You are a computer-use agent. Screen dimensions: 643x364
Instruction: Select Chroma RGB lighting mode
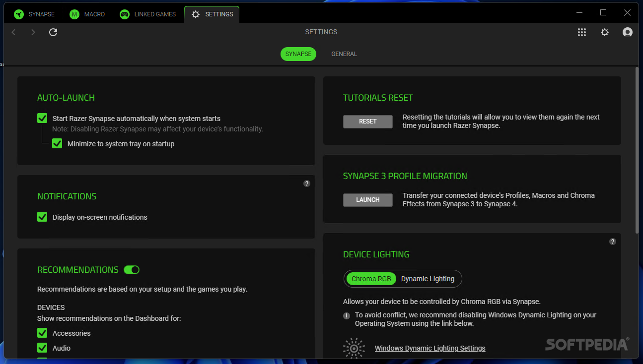pyautogui.click(x=371, y=279)
